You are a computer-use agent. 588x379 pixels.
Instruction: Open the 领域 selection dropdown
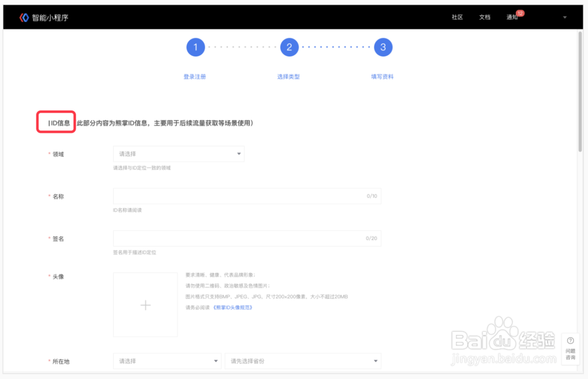tap(178, 154)
